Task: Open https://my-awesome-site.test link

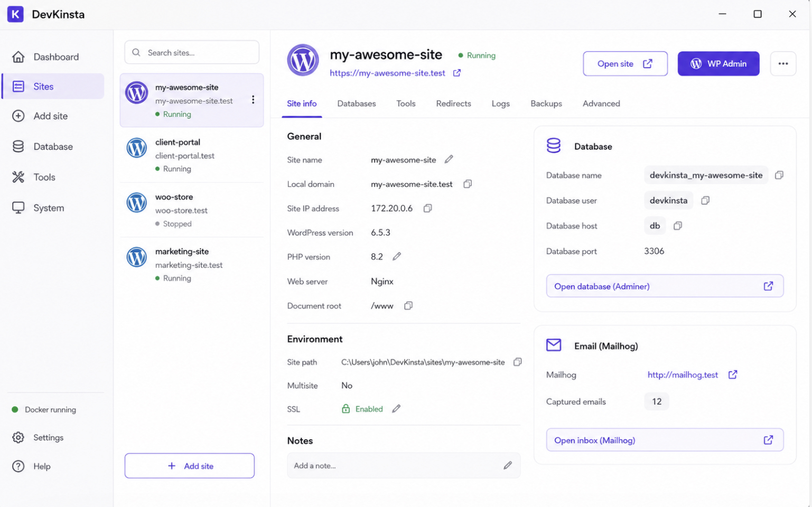Action: coord(387,73)
